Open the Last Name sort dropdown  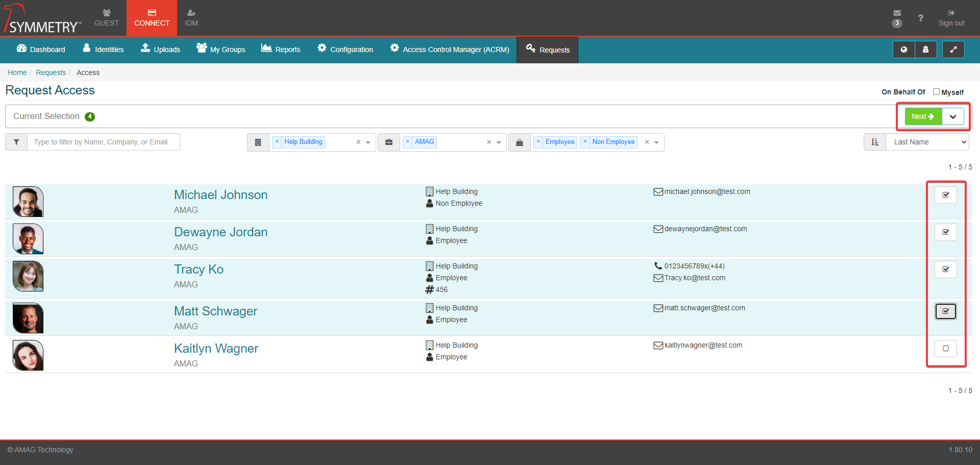[x=927, y=142]
